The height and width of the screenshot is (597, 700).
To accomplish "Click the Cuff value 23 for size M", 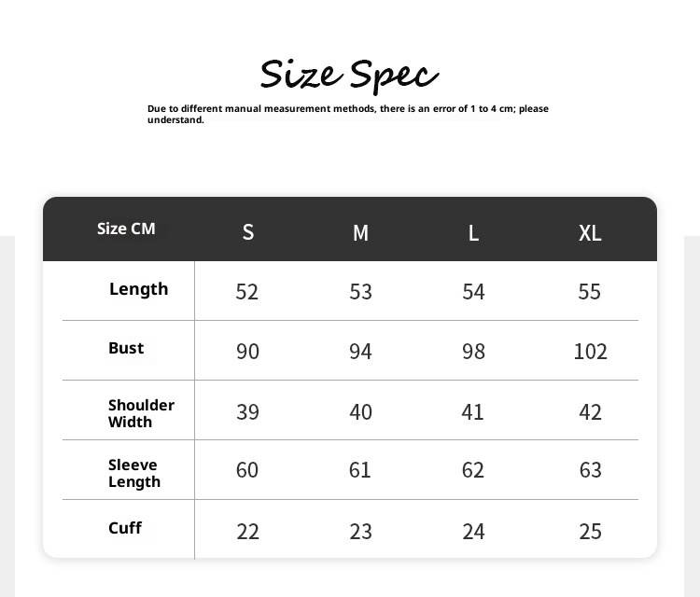I will [x=360, y=532].
